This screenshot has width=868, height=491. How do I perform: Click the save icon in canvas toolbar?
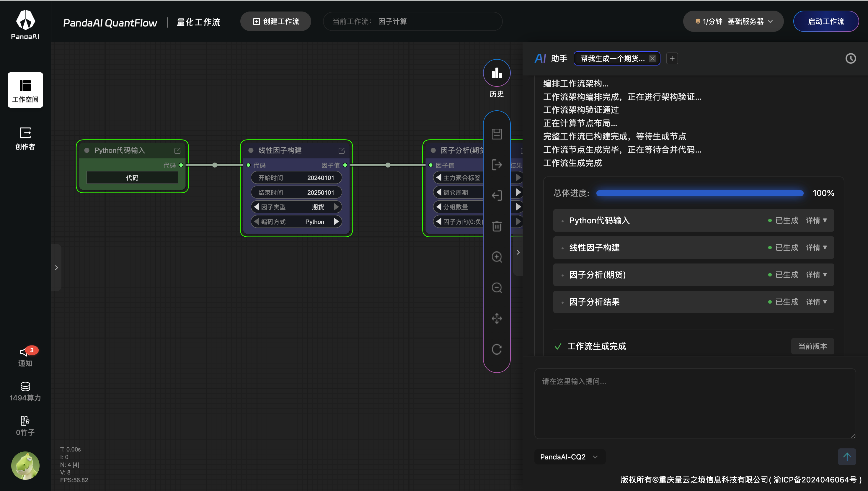[x=497, y=134]
